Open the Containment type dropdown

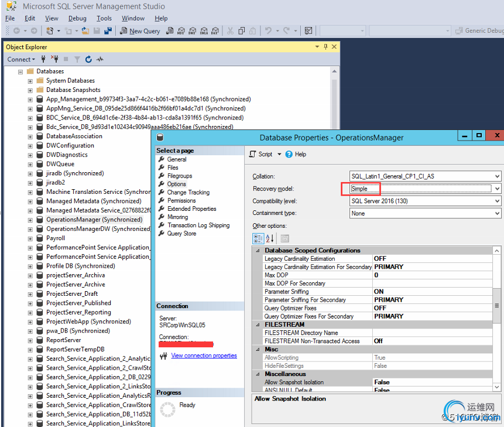pos(497,213)
